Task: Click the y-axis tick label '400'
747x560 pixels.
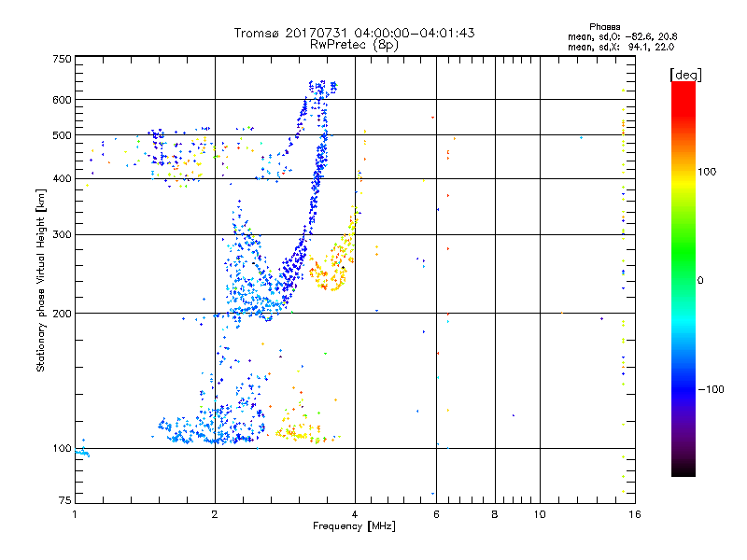Action: click(x=62, y=178)
